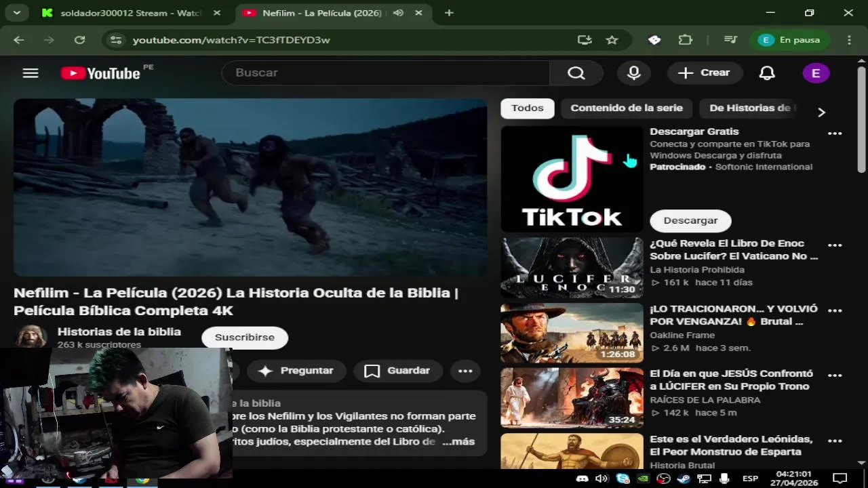
Task: Open the Leónidas Spartan video thumbnail
Action: point(572,451)
